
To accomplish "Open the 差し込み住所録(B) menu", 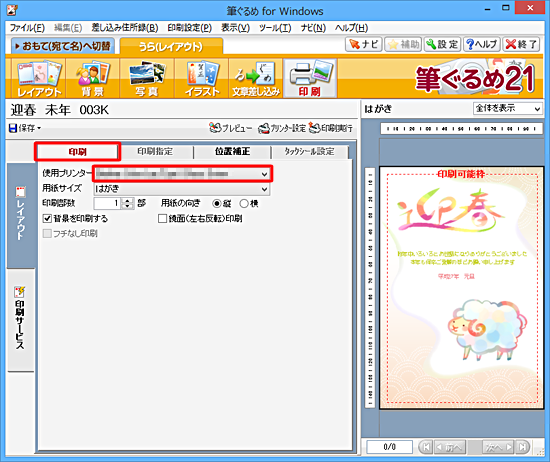I will tap(125, 28).
